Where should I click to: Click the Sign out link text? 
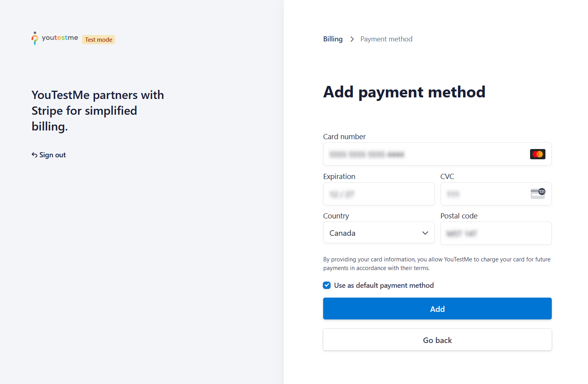pos(52,155)
